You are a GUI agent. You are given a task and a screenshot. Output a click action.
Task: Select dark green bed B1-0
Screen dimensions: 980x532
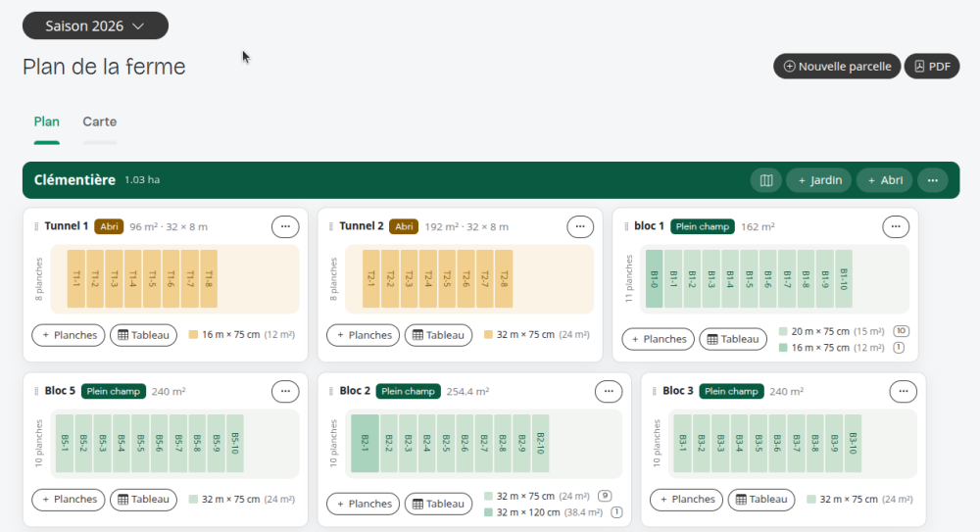coord(655,279)
